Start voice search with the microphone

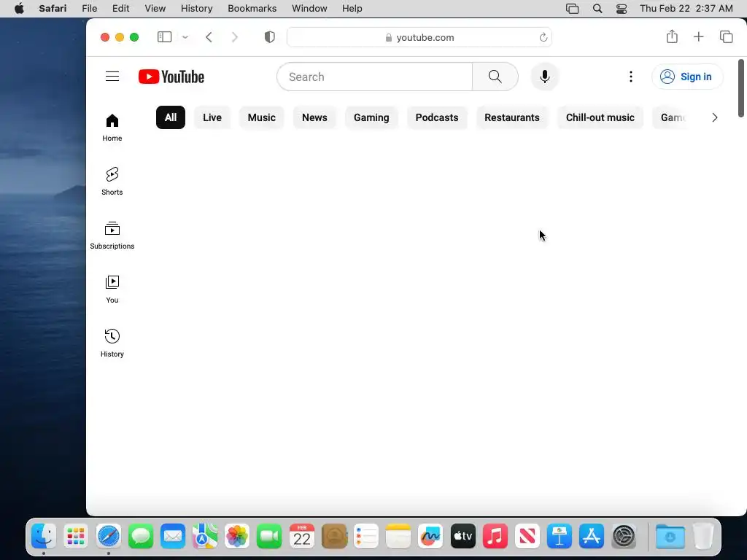[544, 77]
